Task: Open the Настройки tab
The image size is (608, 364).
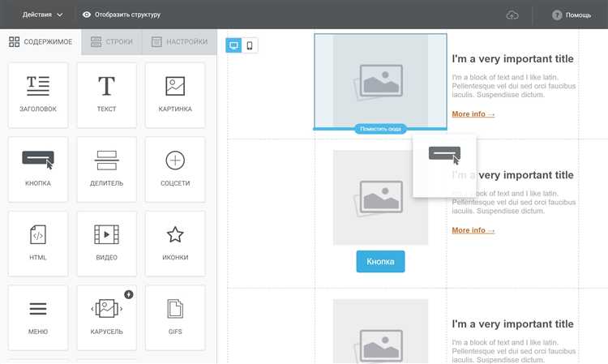Action: click(x=179, y=42)
